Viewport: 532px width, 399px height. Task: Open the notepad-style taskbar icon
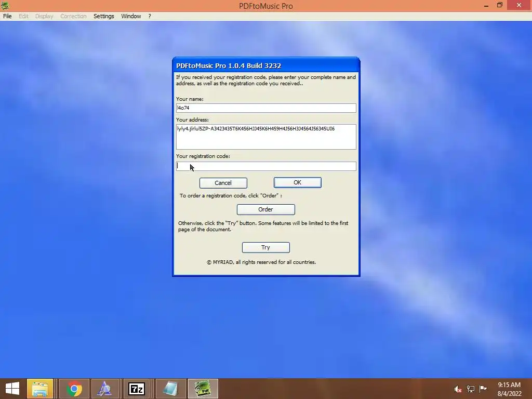click(170, 389)
